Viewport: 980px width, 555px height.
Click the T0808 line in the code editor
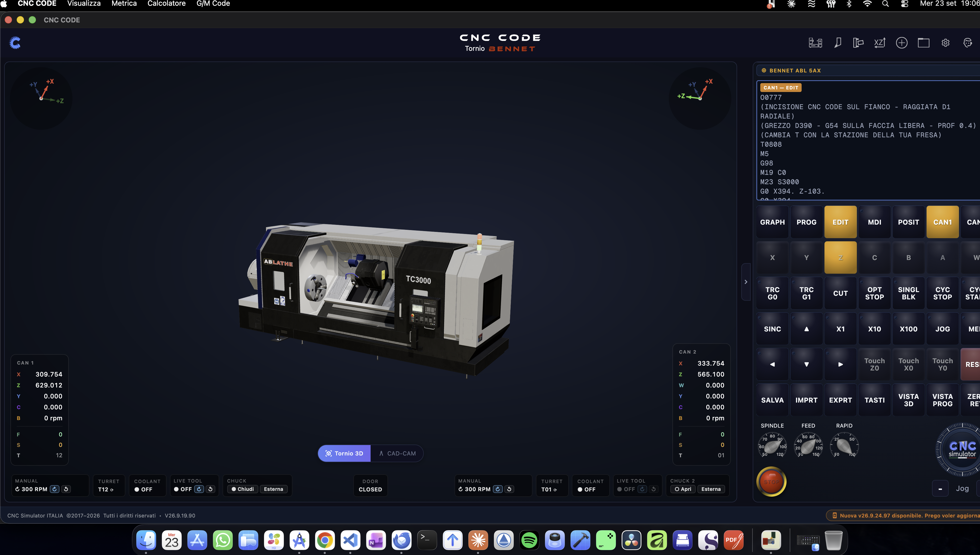(771, 144)
